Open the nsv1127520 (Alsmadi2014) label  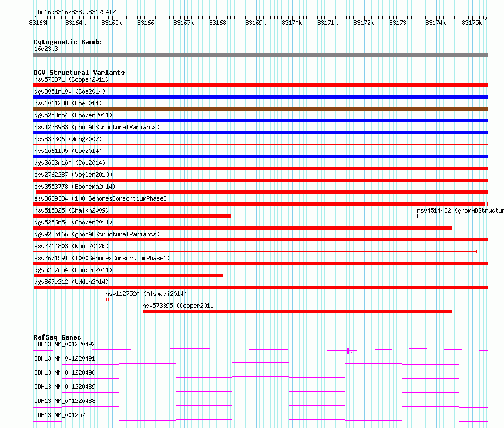pyautogui.click(x=146, y=294)
